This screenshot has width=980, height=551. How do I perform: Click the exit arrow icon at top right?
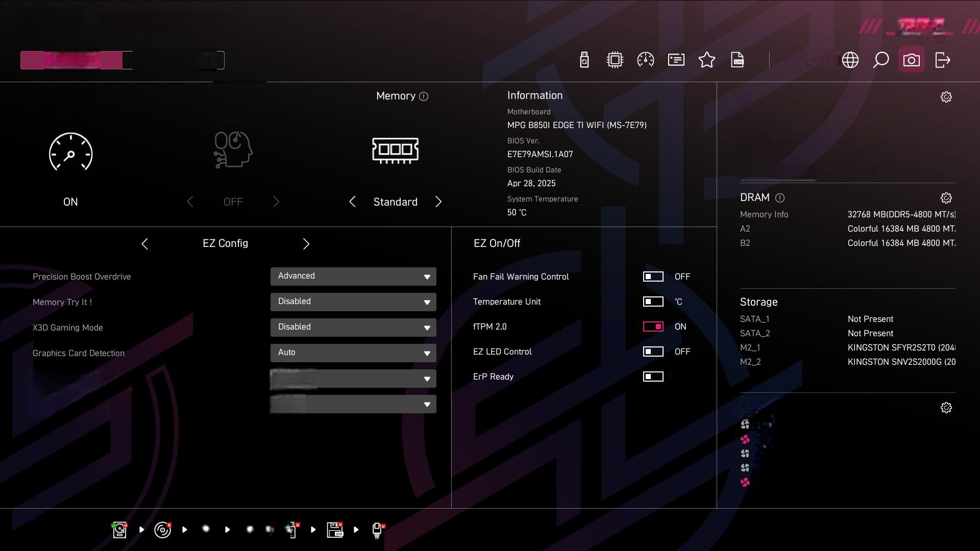coord(942,60)
